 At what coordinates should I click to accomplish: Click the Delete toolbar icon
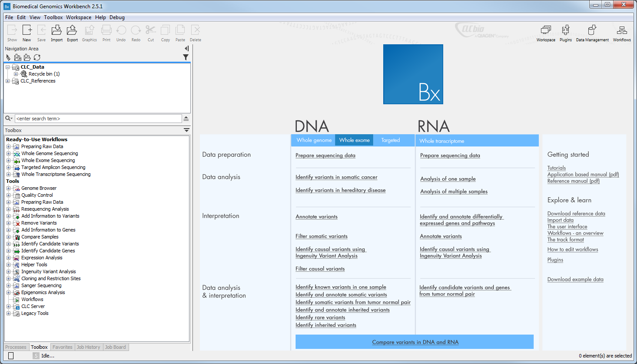[x=196, y=33]
